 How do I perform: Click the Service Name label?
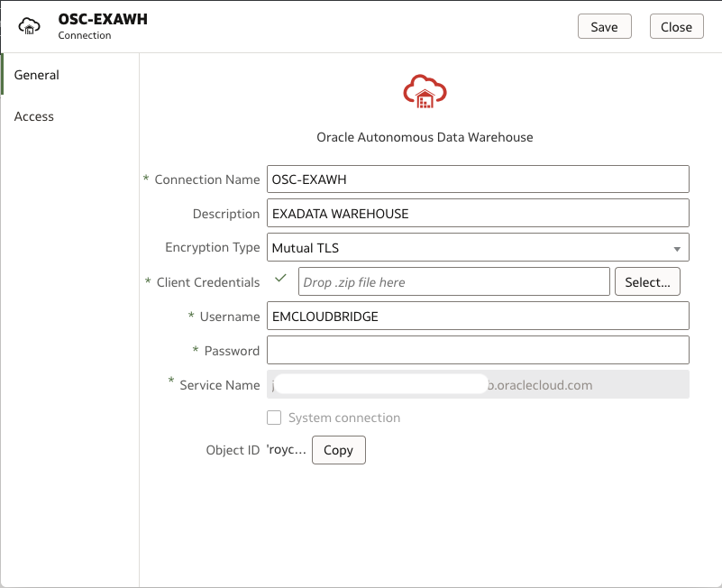point(220,385)
